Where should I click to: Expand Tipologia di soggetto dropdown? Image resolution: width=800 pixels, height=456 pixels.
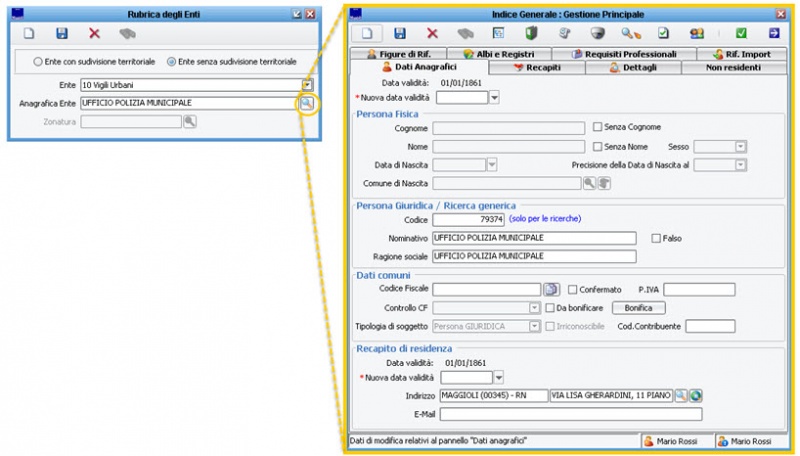point(534,326)
